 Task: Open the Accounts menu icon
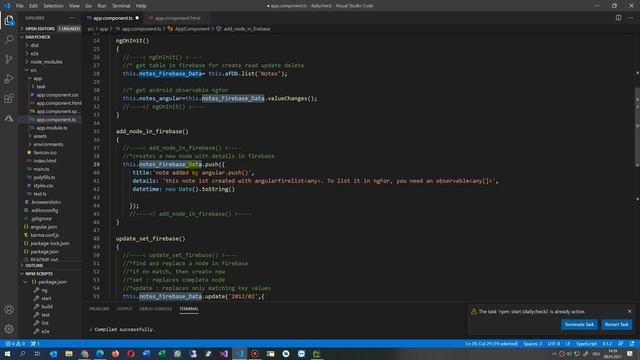tap(9, 309)
